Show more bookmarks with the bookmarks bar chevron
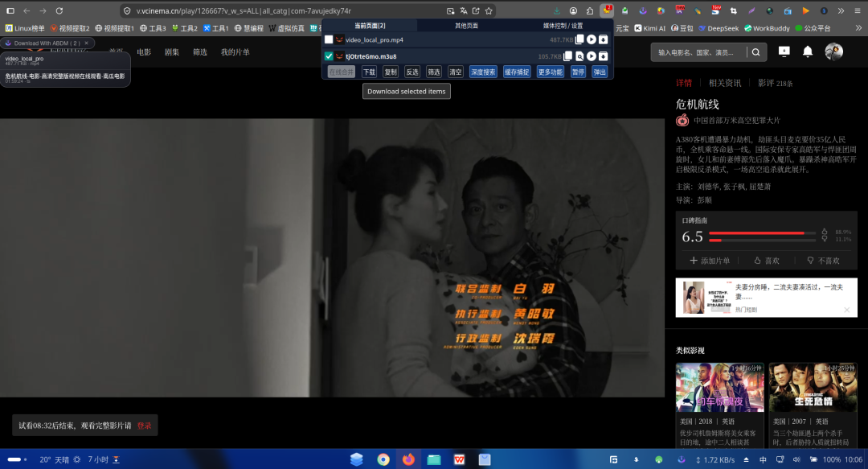The image size is (868, 469). point(858,27)
